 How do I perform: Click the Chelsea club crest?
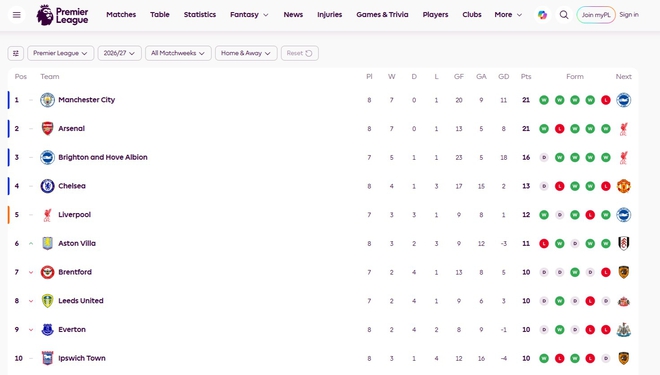click(x=47, y=186)
